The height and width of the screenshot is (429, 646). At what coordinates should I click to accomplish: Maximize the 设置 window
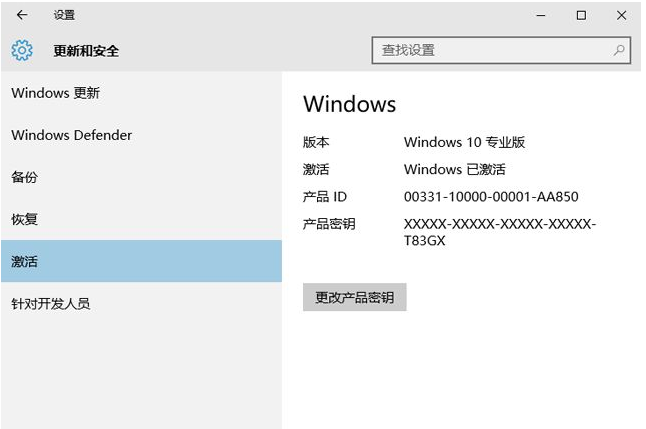581,15
